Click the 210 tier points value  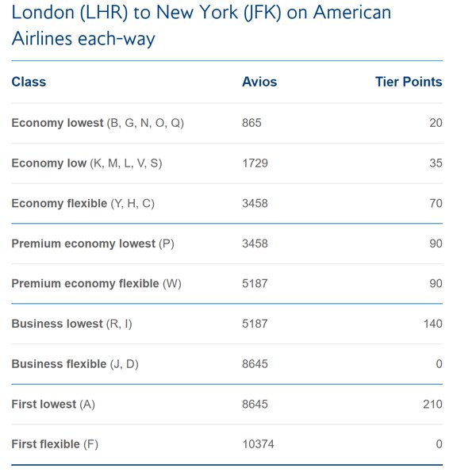(432, 405)
